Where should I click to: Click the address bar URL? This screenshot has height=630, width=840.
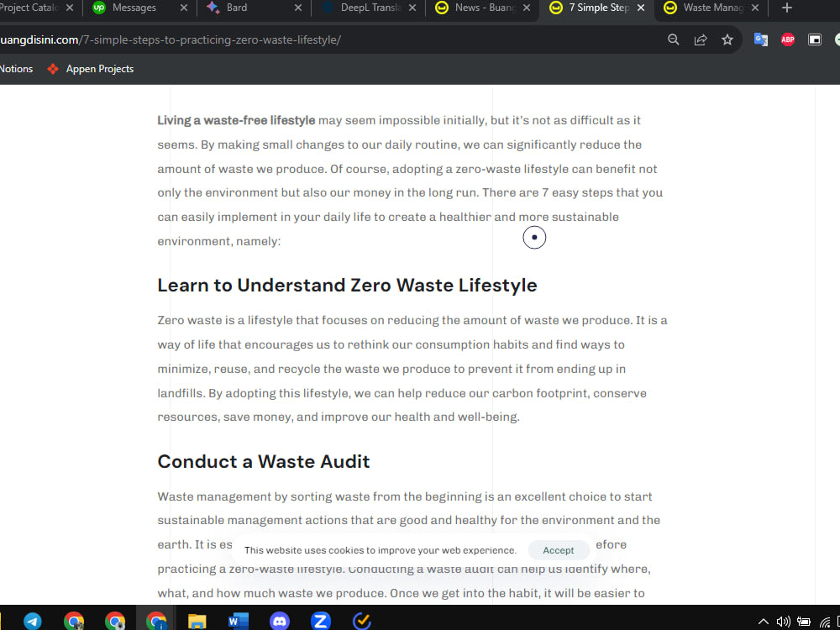(x=168, y=39)
